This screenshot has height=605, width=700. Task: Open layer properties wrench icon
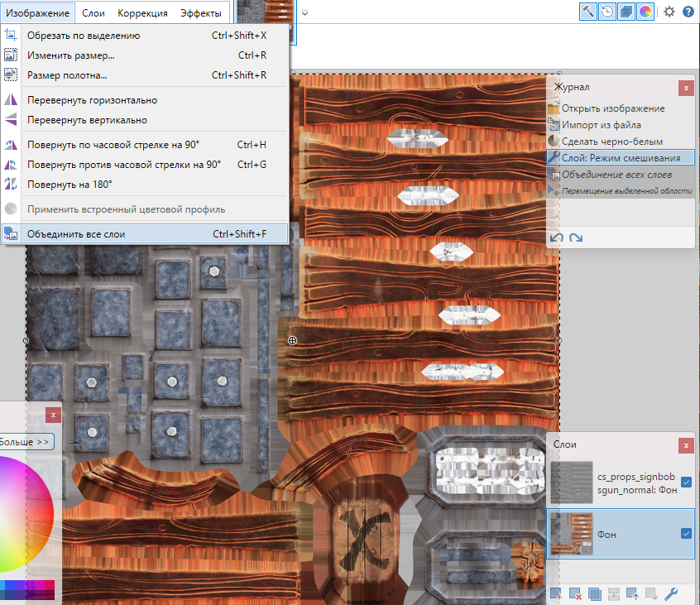671,593
